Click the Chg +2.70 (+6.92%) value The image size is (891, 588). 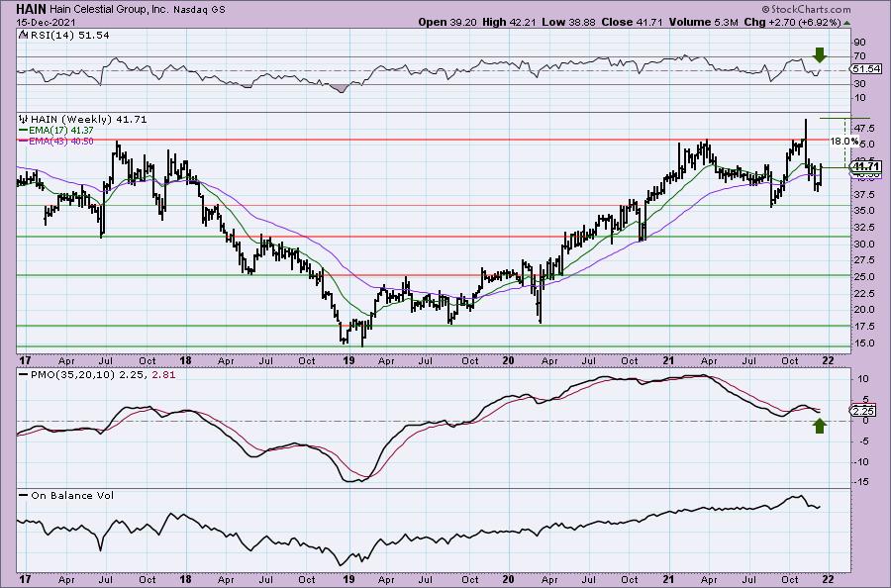click(792, 22)
